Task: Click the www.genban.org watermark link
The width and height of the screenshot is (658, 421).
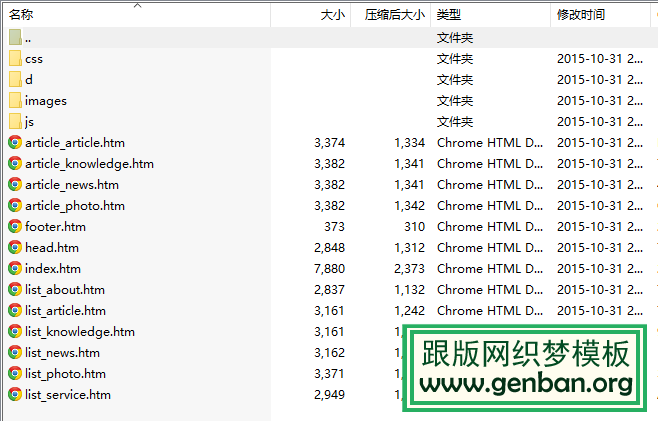Action: pos(531,384)
